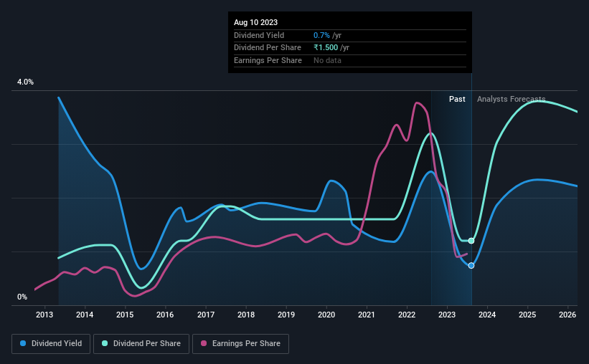Click the 2020 x-axis label
The image size is (589, 364).
[x=326, y=315]
